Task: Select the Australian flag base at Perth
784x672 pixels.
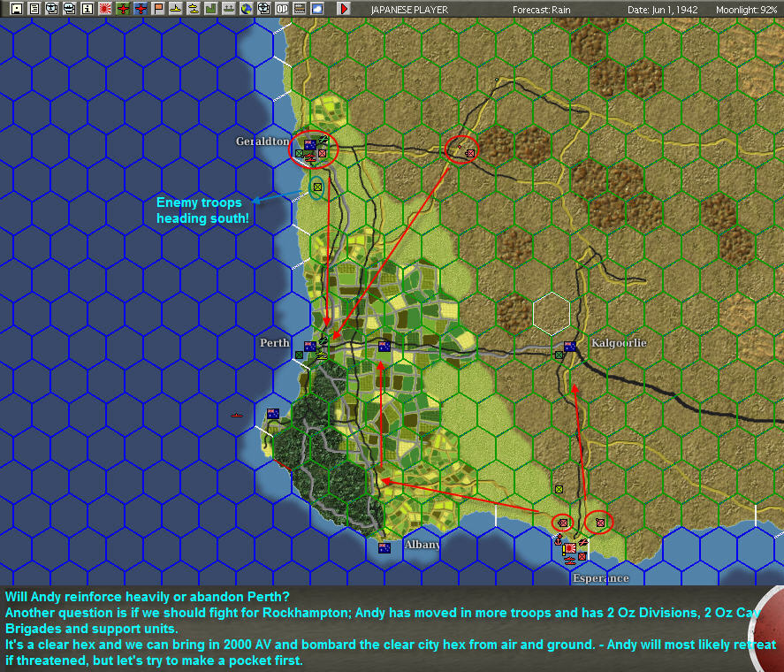Action: (310, 347)
